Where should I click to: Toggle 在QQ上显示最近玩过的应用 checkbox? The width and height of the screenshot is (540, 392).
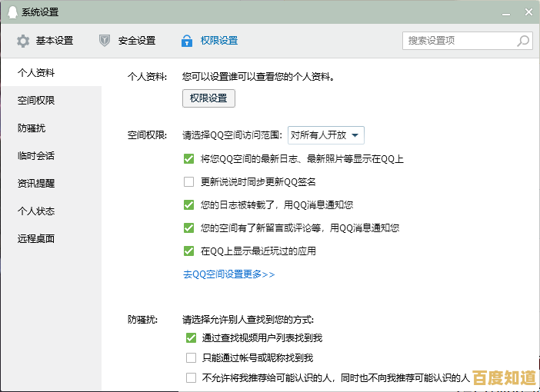pyautogui.click(x=188, y=251)
